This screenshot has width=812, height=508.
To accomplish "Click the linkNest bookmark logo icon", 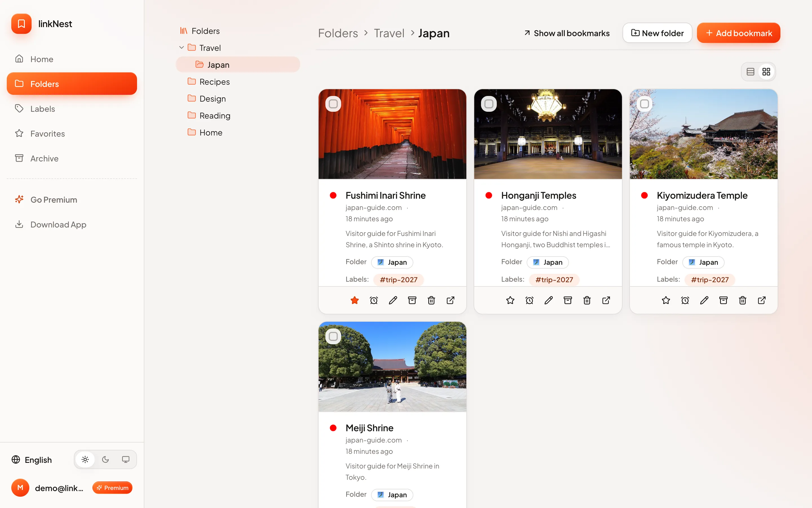I will point(21,24).
